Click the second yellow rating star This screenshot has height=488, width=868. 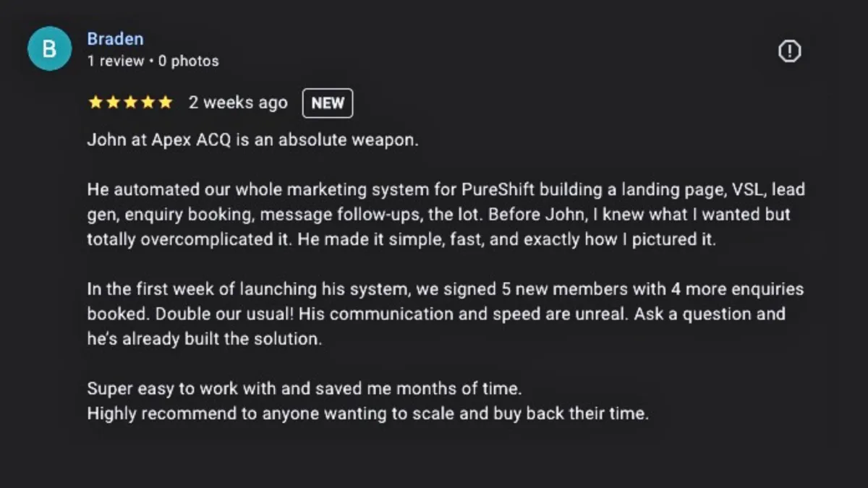pos(113,103)
